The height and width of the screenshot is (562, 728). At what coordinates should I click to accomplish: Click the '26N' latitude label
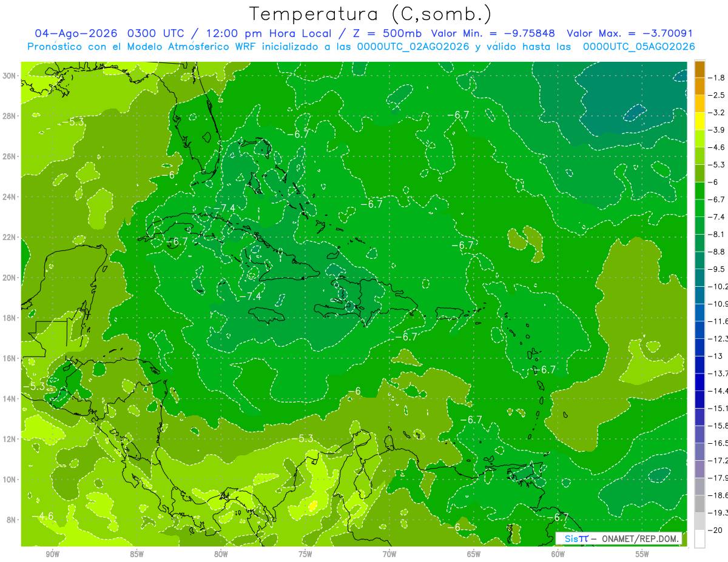point(10,156)
